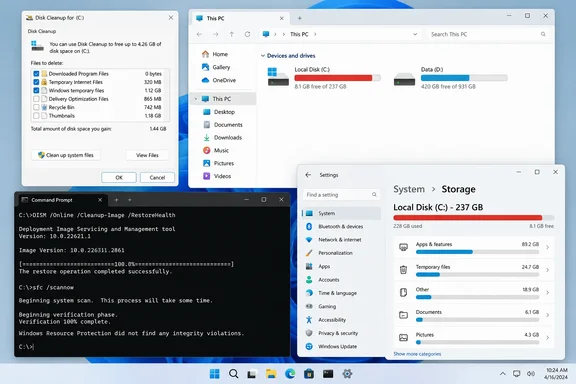576x384 pixels.
Task: Uncheck Downloaded Program Files checkbox
Action: pyautogui.click(x=36, y=73)
